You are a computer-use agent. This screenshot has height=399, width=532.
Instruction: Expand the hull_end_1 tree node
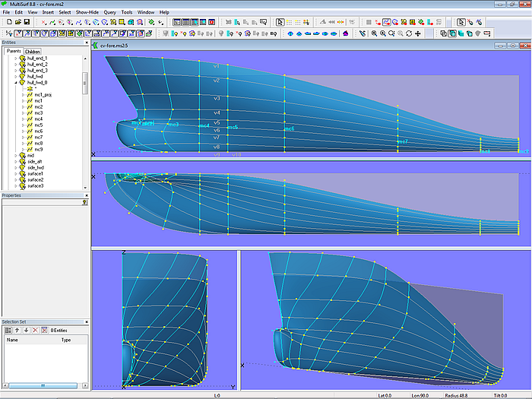(17, 59)
